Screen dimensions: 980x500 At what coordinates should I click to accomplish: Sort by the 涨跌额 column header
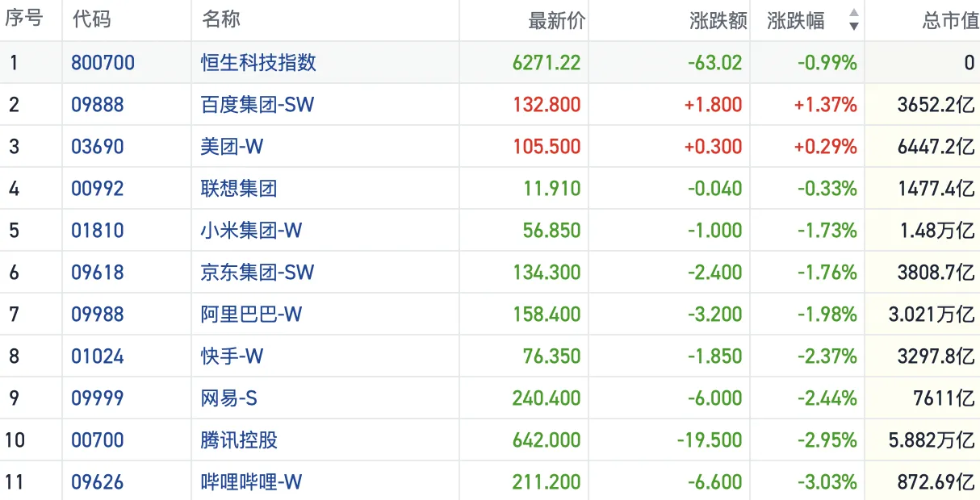coord(718,20)
